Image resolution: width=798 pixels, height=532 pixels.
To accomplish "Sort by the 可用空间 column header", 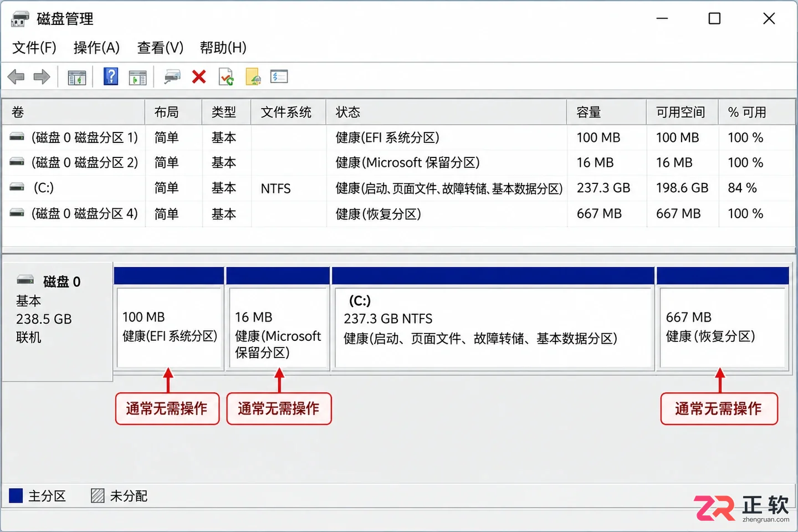I will [x=682, y=112].
